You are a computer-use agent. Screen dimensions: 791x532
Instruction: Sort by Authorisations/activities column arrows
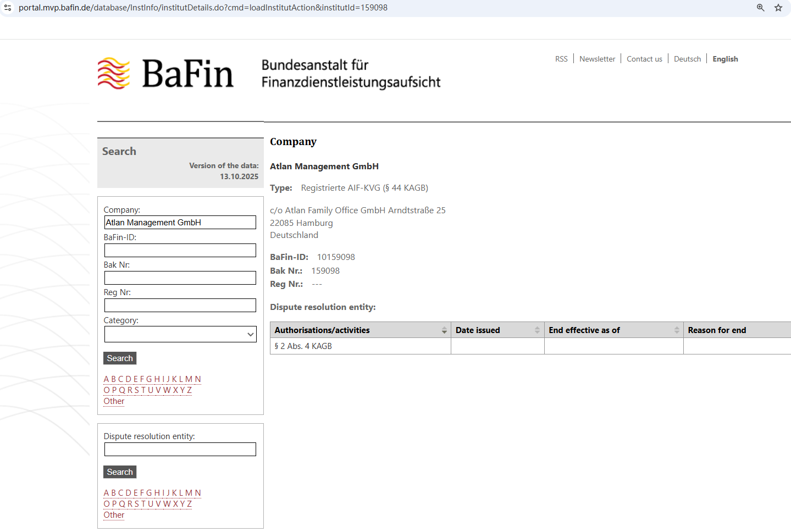coord(444,330)
